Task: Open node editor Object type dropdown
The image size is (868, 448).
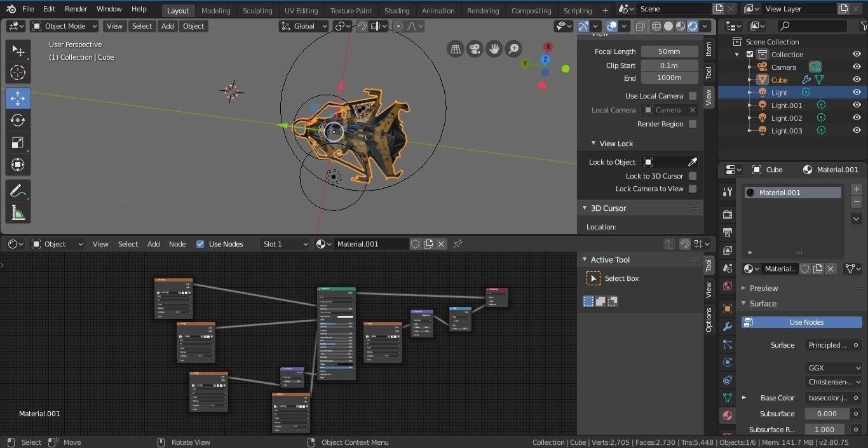Action: 57,244
